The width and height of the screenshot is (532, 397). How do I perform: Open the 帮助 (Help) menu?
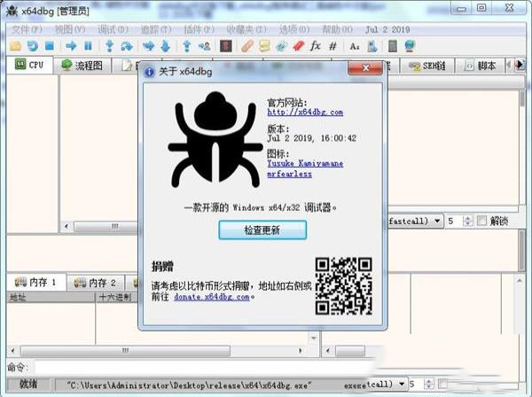pos(337,30)
